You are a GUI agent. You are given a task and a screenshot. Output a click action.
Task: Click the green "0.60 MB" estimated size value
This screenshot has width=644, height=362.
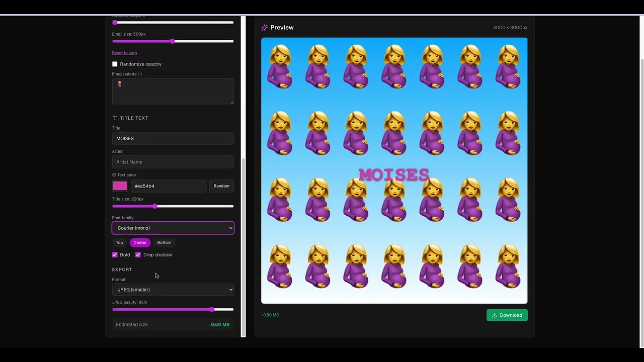[x=220, y=325]
